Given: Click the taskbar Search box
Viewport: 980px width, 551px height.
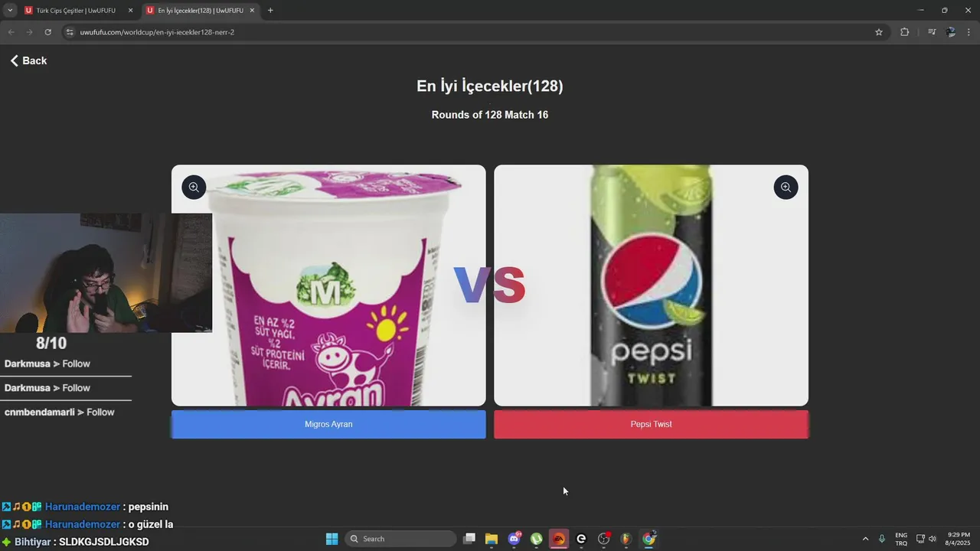Looking at the screenshot, I should point(400,539).
